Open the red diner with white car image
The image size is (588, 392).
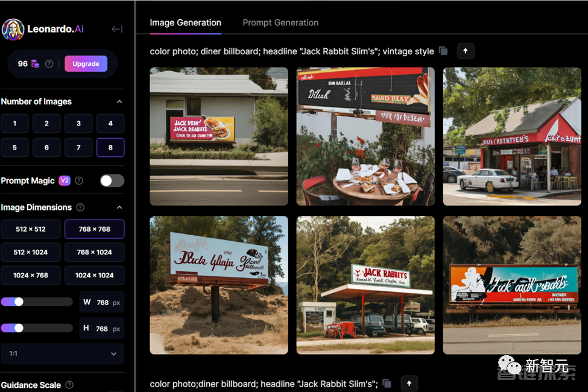(x=512, y=136)
